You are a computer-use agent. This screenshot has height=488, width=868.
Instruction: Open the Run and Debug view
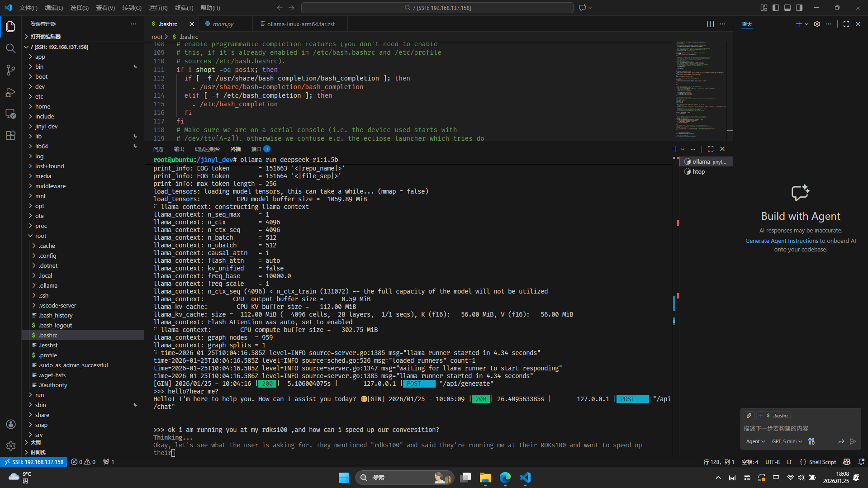pos(11,92)
